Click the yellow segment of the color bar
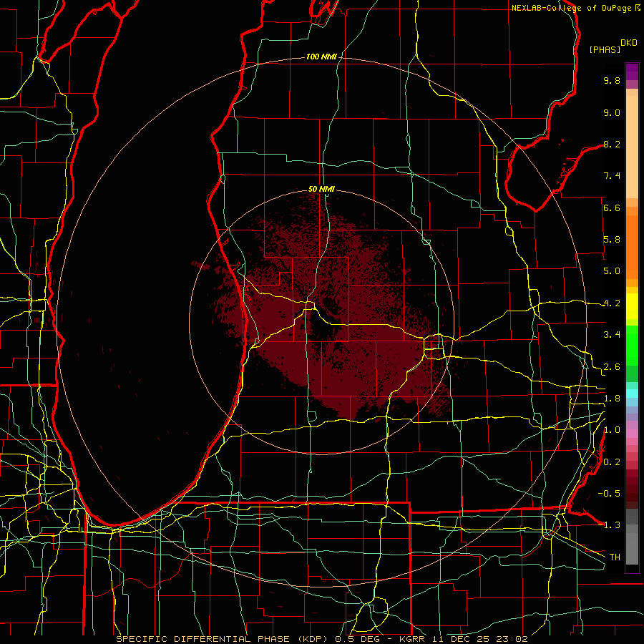The width and height of the screenshot is (644, 644). point(632,306)
